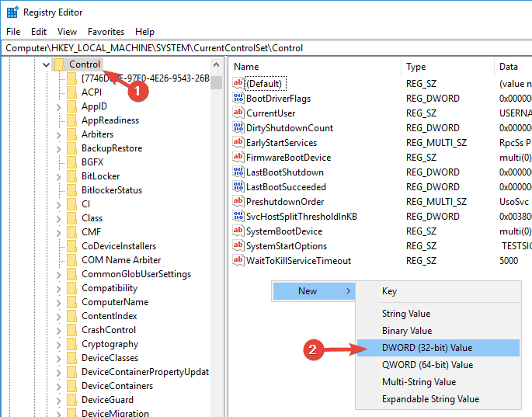Image resolution: width=532 pixels, height=417 pixels.
Task: Select QWORD (64-bit) Value menu entry
Action: point(427,365)
